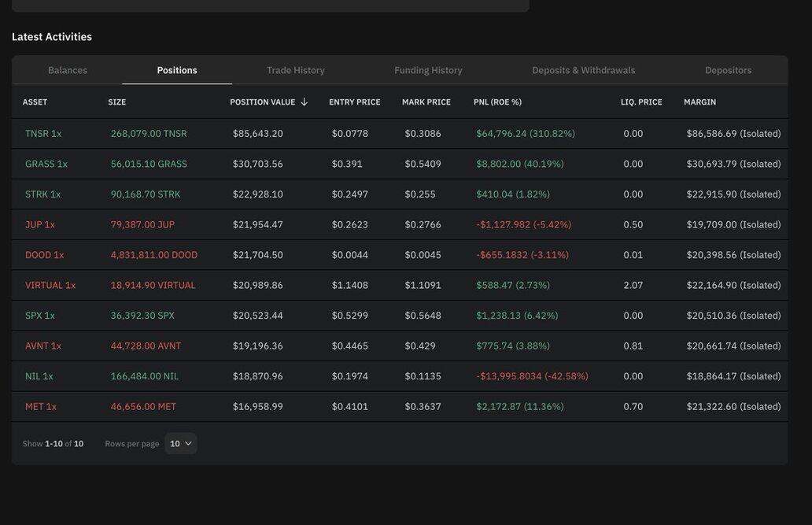Open the Trade History tab
The image size is (812, 525).
pyautogui.click(x=295, y=71)
